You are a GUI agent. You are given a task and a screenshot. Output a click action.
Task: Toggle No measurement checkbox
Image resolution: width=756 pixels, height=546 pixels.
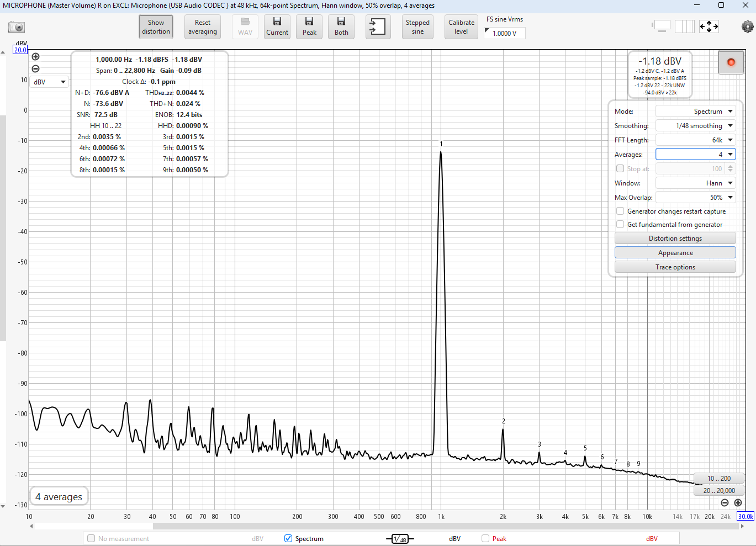coord(91,538)
